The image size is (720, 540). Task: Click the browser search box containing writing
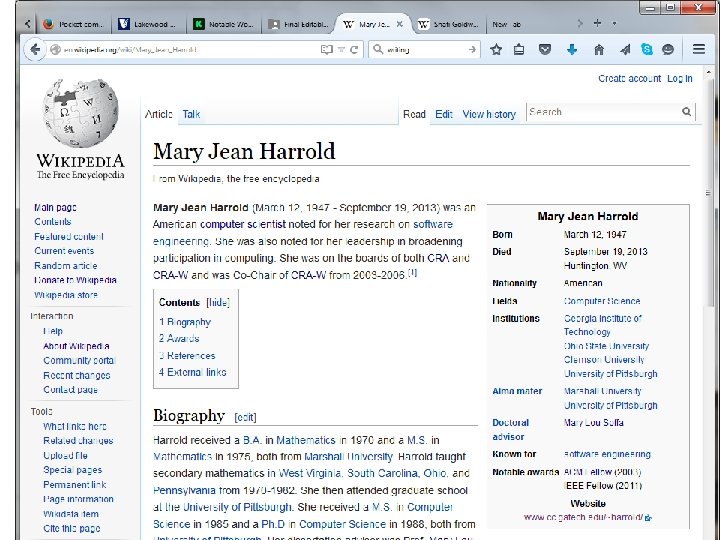[426, 49]
